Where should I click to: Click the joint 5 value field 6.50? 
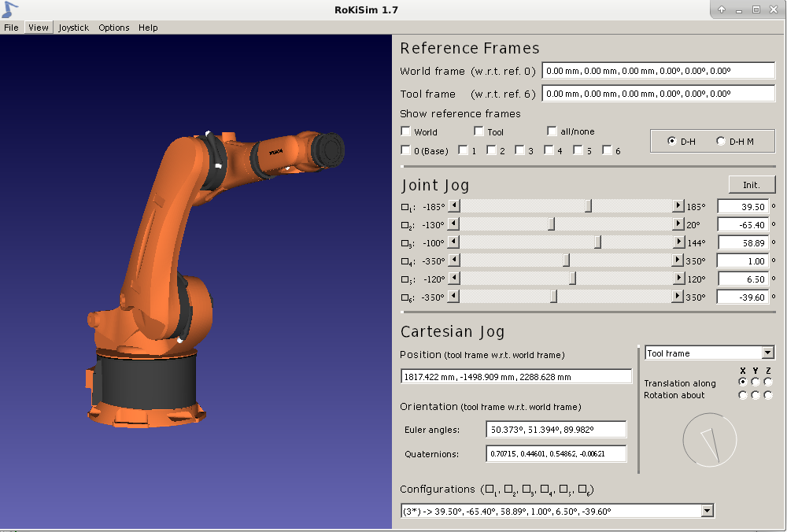(744, 279)
